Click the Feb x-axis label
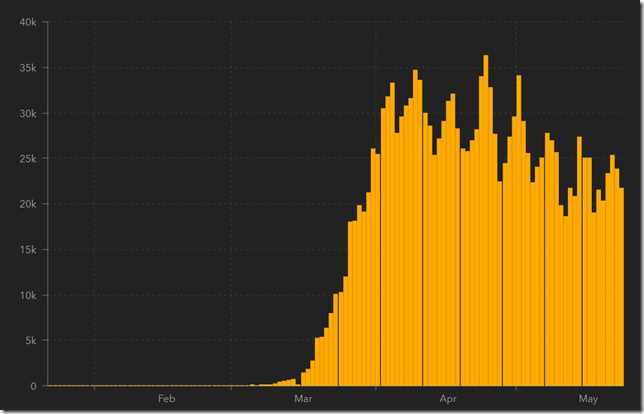 [x=167, y=398]
